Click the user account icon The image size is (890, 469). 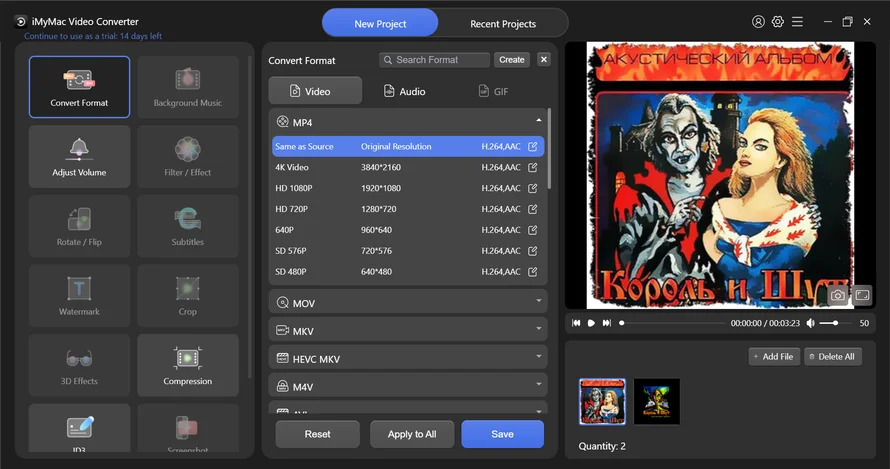[758, 22]
